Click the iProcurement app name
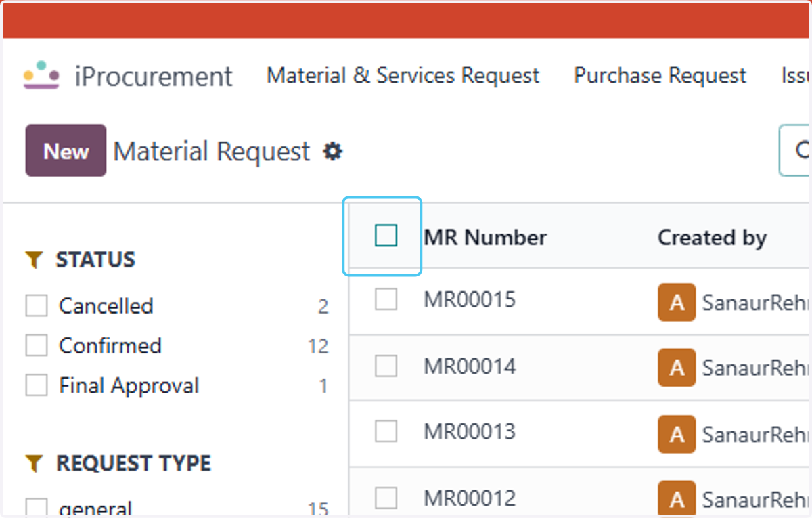This screenshot has height=518, width=812. tap(154, 76)
